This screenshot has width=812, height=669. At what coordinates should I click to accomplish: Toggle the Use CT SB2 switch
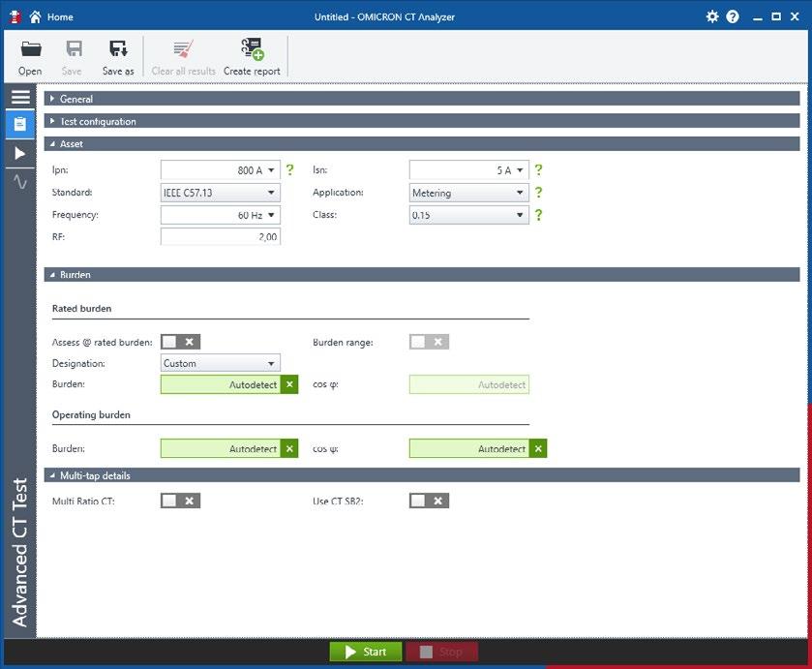click(429, 502)
